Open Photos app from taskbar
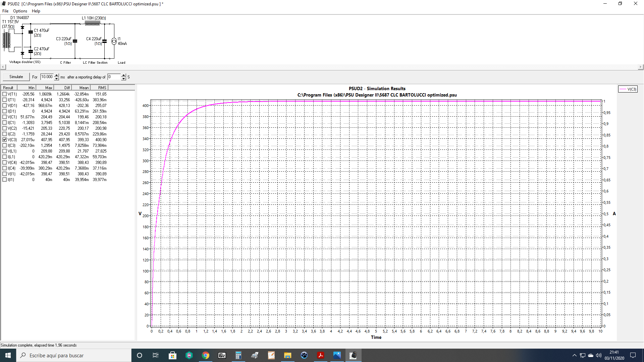644x362 pixels. [337, 355]
